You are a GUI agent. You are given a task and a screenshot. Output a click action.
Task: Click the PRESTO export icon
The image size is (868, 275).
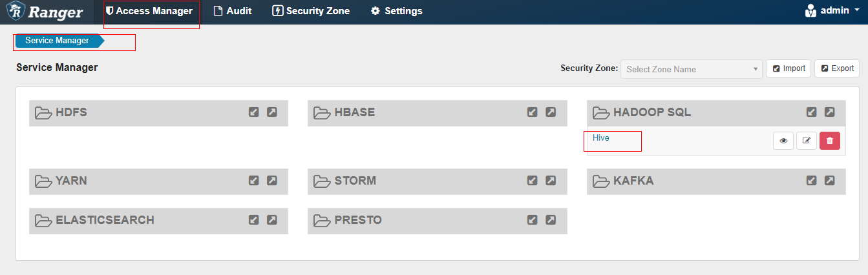pyautogui.click(x=551, y=220)
